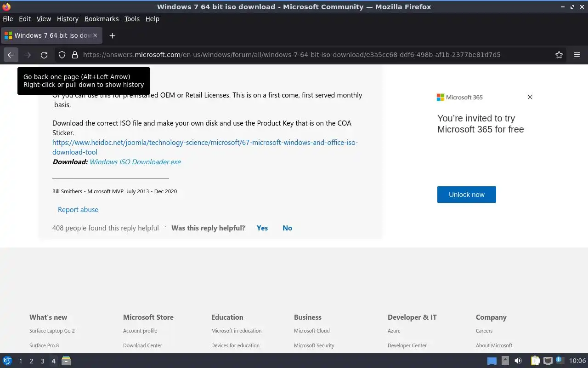Screen dimensions: 588x368
Task: Open the Tools menu
Action: [132, 19]
